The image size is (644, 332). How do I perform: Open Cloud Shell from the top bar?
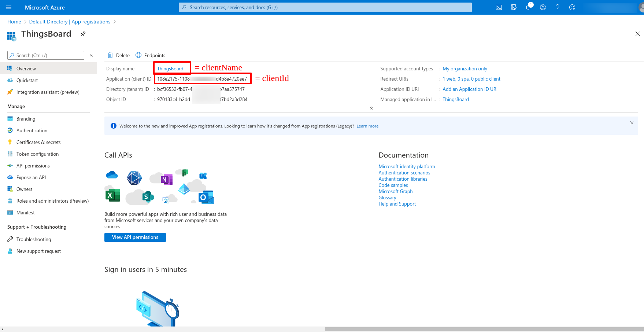(499, 7)
